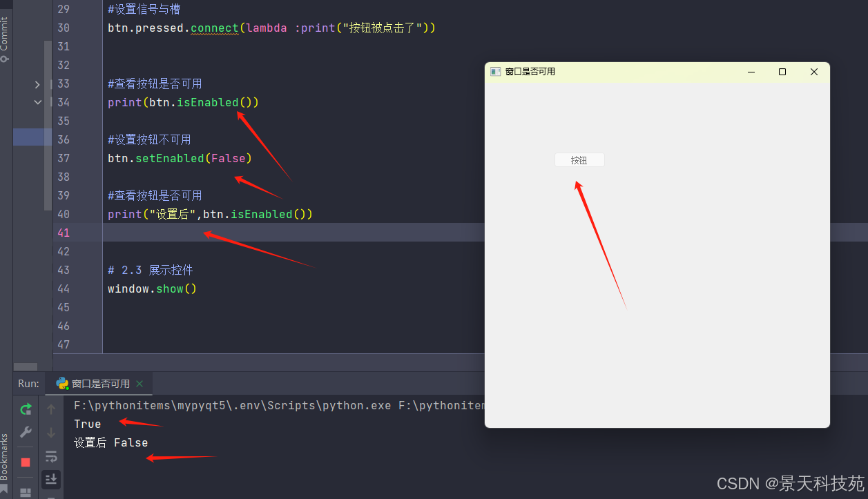Click the Python icon on the run tab
The width and height of the screenshot is (868, 499).
[x=62, y=384]
